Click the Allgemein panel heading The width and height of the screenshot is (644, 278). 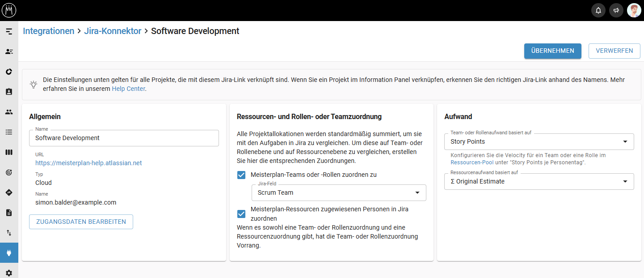click(45, 116)
